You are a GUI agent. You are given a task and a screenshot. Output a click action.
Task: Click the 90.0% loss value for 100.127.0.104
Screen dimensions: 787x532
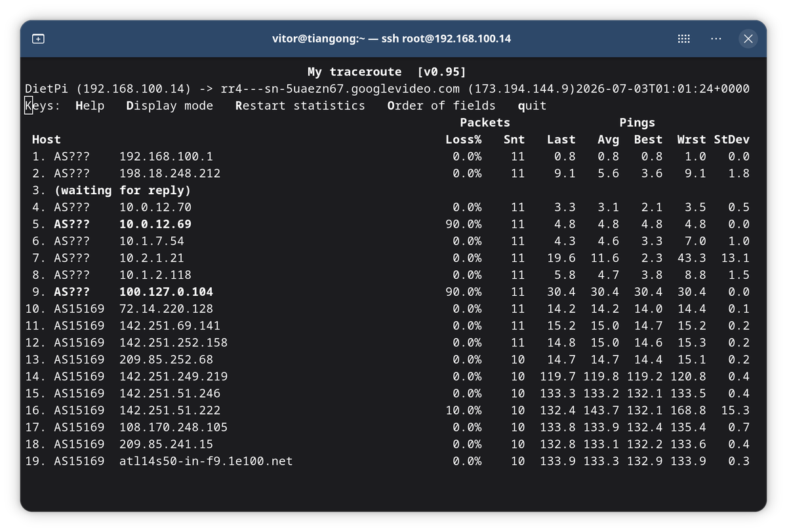464,293
